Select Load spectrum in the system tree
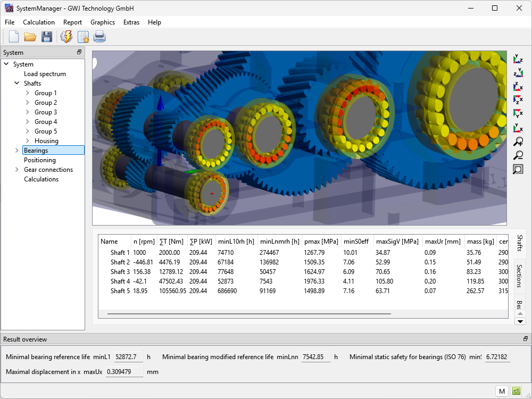532x399 pixels. coord(45,74)
